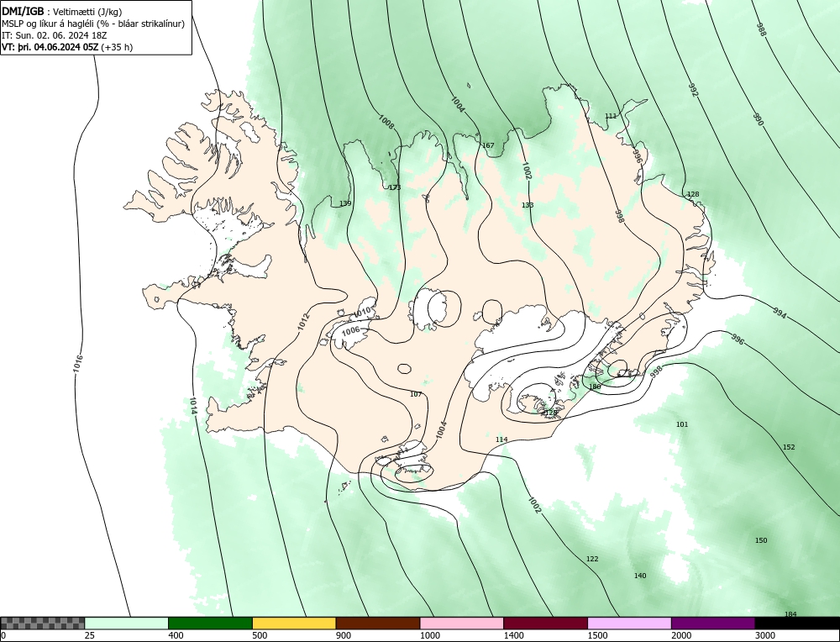Select the legend scale number 1400
Viewport: 840px width, 642px height.
coord(514,635)
